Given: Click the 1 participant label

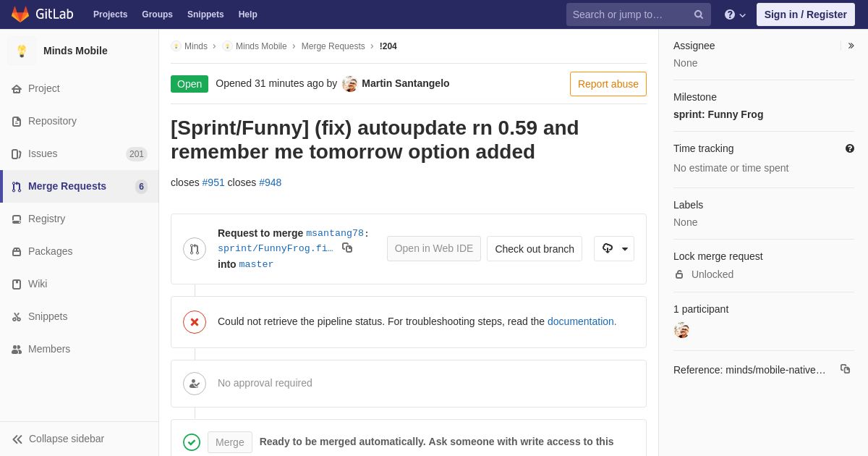Looking at the screenshot, I should click(x=701, y=309).
